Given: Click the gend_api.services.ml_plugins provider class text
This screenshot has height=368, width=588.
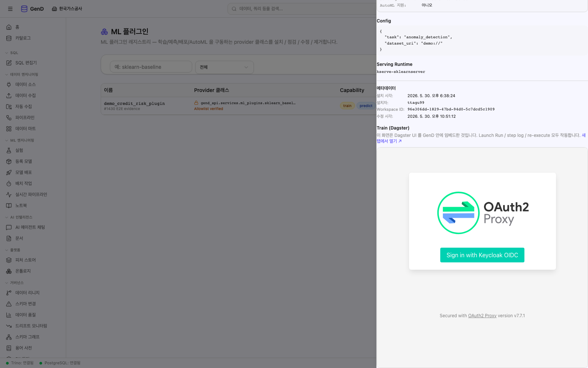Looking at the screenshot, I should 248,103.
